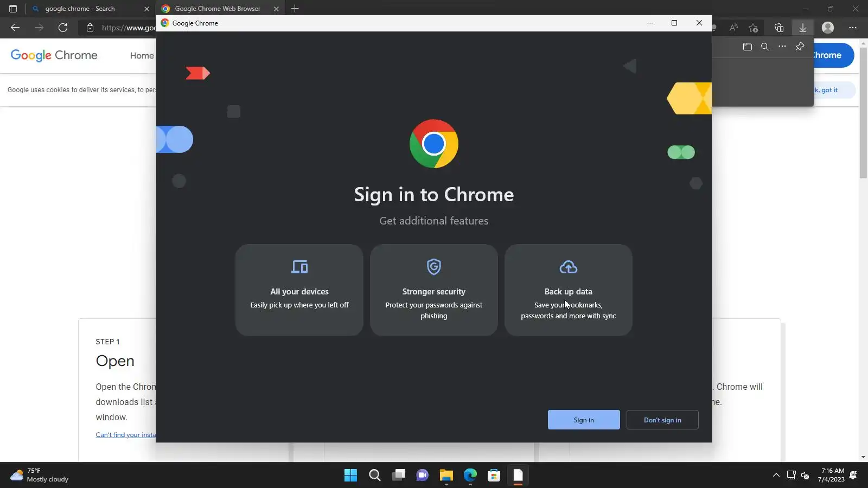868x488 pixels.
Task: Open clock showing 7:16 AM
Action: tap(831, 476)
